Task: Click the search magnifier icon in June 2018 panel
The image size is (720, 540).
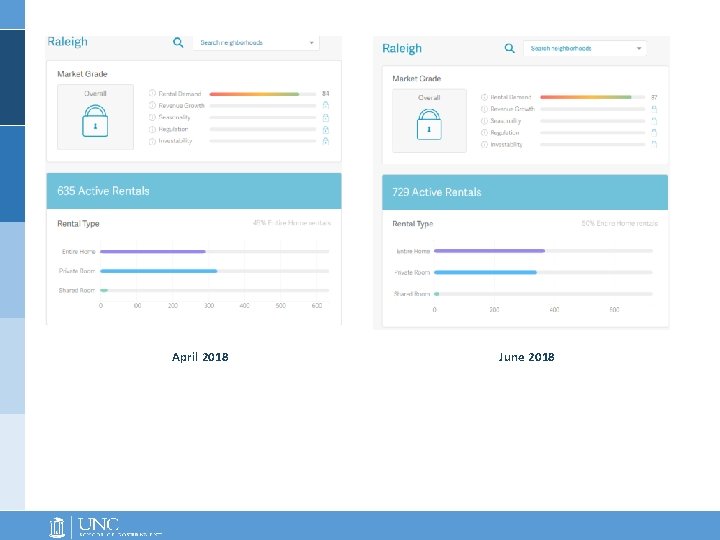Action: 510,48
